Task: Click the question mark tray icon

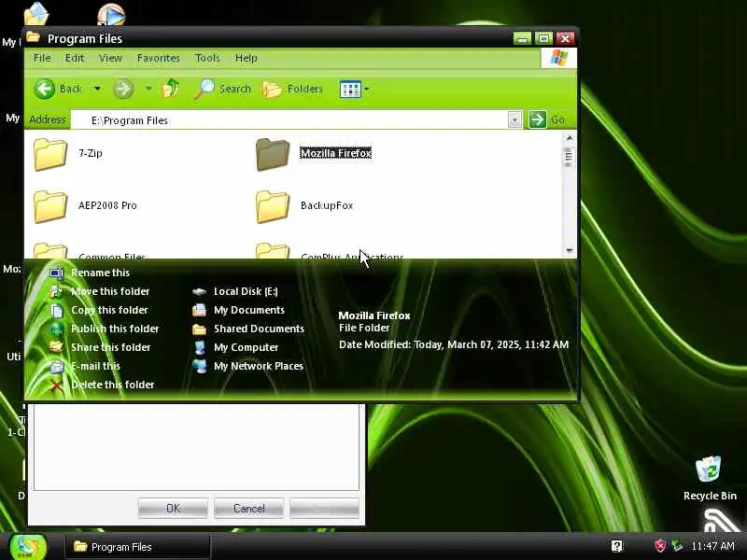Action: (x=616, y=546)
